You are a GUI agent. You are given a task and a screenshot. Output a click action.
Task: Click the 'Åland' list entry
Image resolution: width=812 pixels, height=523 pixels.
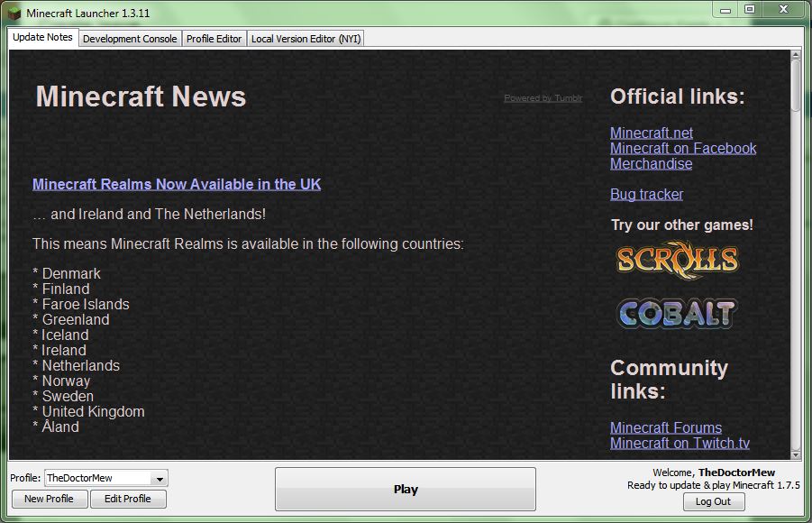[60, 427]
